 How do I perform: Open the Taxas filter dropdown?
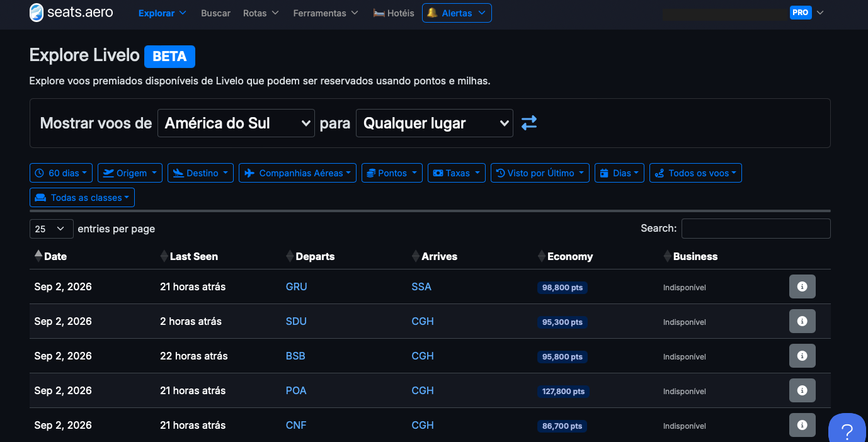457,173
